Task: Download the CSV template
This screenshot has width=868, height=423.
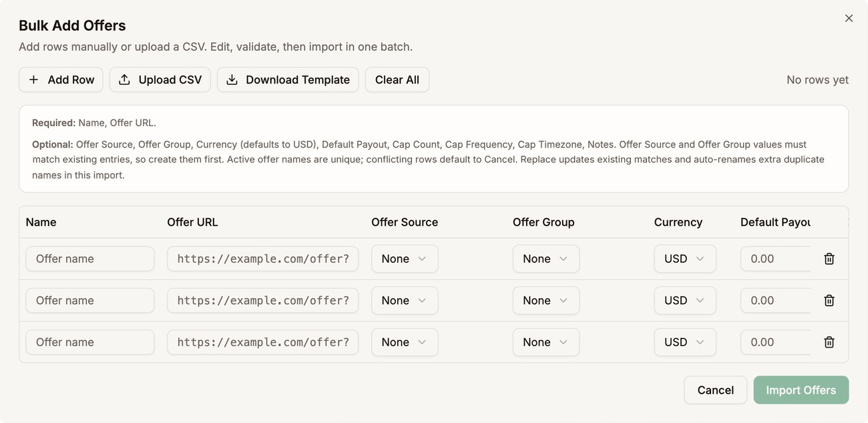Action: tap(288, 80)
